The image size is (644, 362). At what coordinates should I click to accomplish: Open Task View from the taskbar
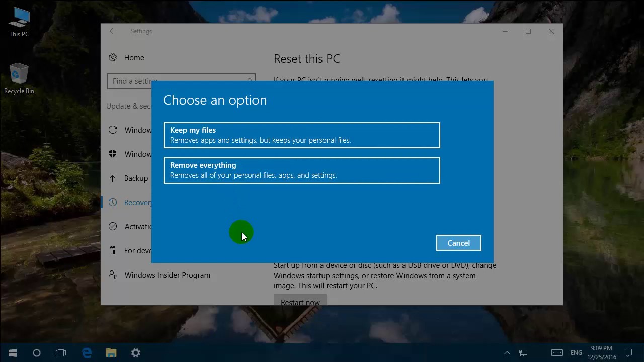pyautogui.click(x=61, y=353)
